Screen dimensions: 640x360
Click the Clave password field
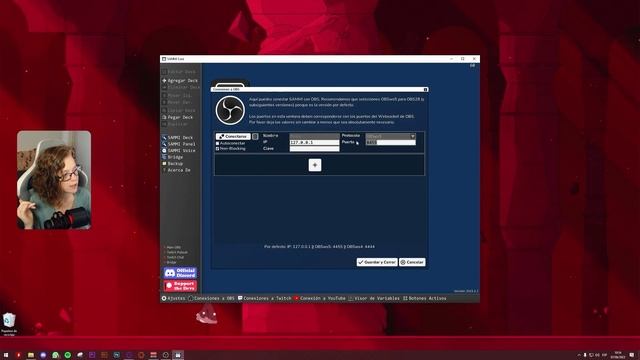(x=314, y=149)
